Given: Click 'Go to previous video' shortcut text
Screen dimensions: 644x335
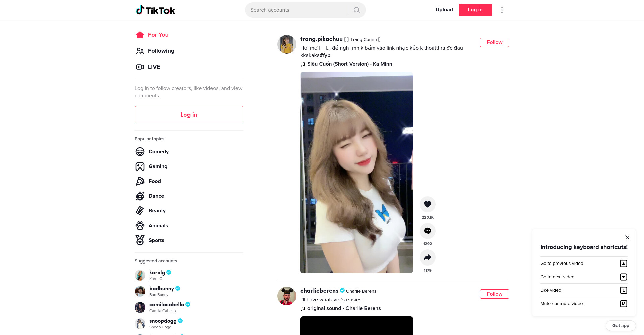Looking at the screenshot, I should (x=561, y=264).
